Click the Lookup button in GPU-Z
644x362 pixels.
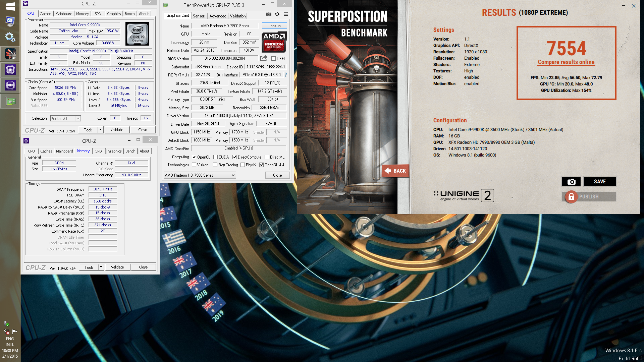tap(274, 26)
